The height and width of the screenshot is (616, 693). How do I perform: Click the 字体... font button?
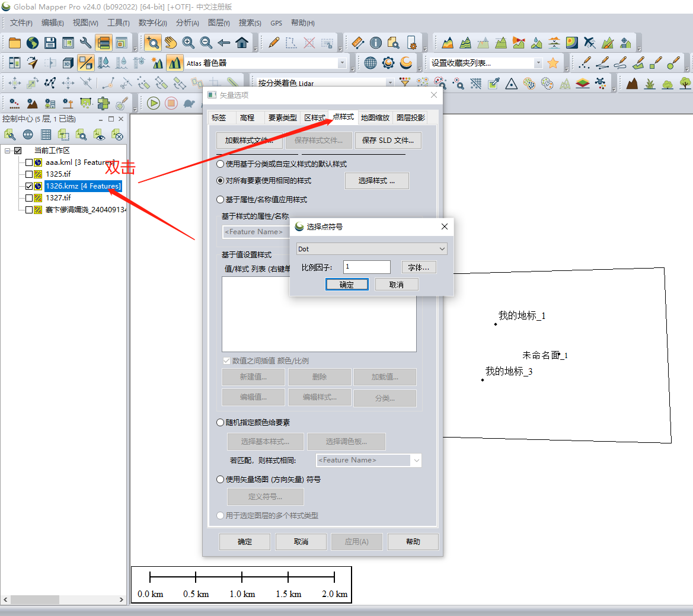tap(419, 267)
